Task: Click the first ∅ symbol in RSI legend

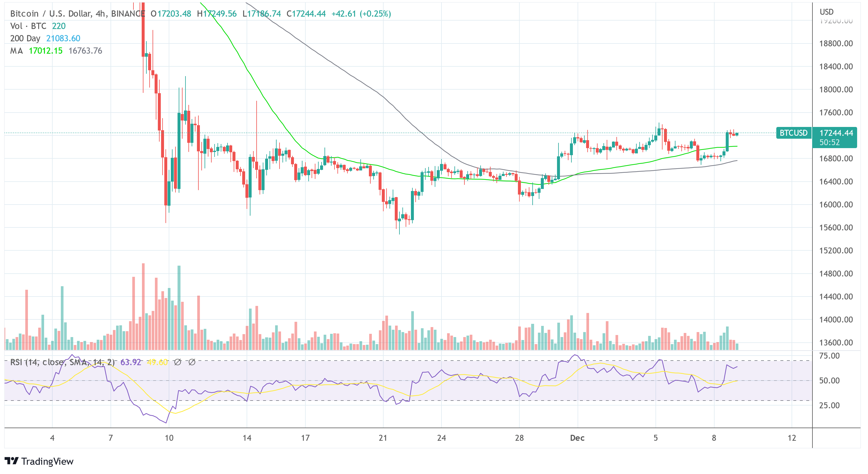Action: pyautogui.click(x=178, y=362)
